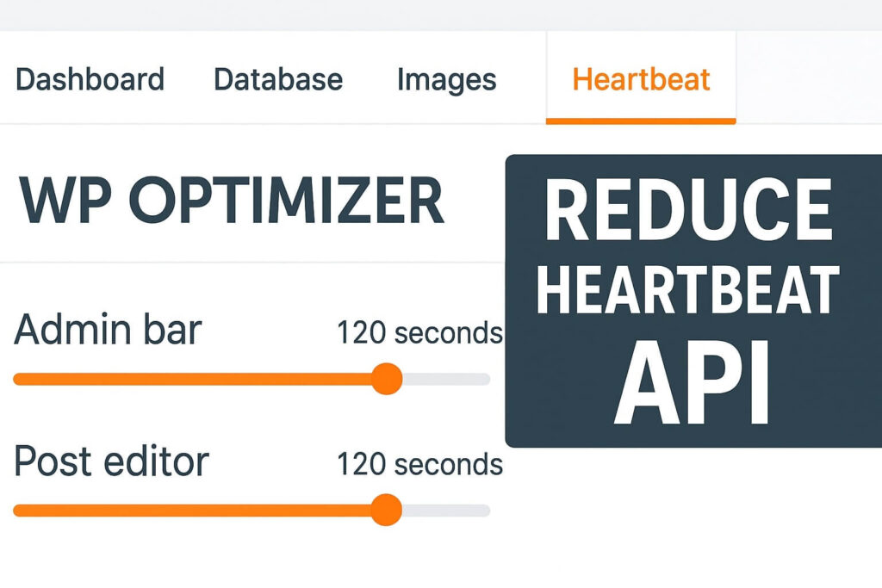Click the WP OPTIMIZER heading
This screenshot has height=588, width=882.
[x=233, y=199]
